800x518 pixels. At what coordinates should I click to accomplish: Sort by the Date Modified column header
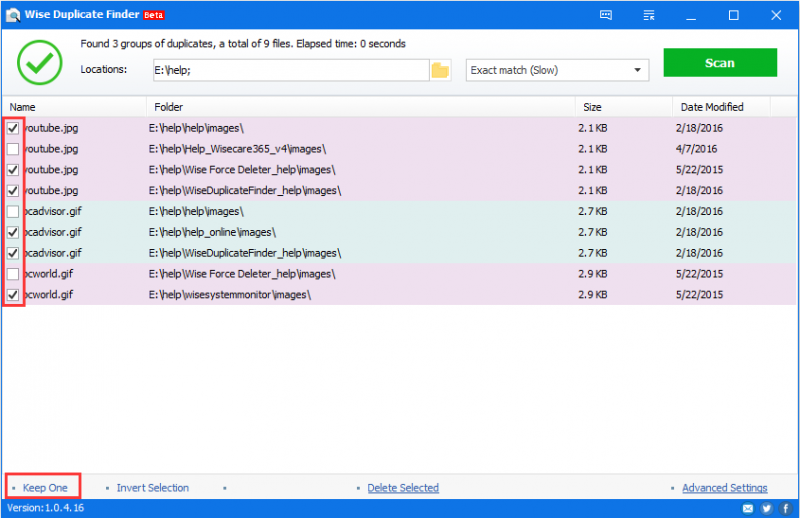click(x=721, y=107)
